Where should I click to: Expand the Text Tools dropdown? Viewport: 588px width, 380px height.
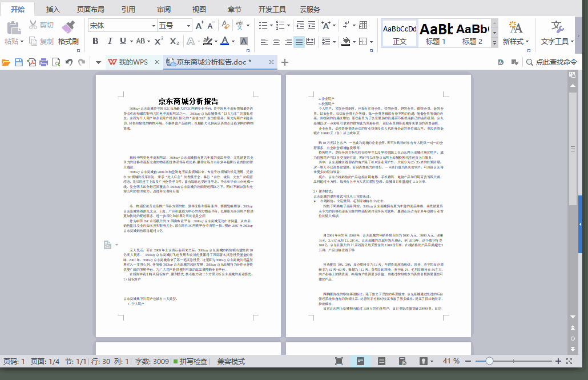click(x=572, y=41)
